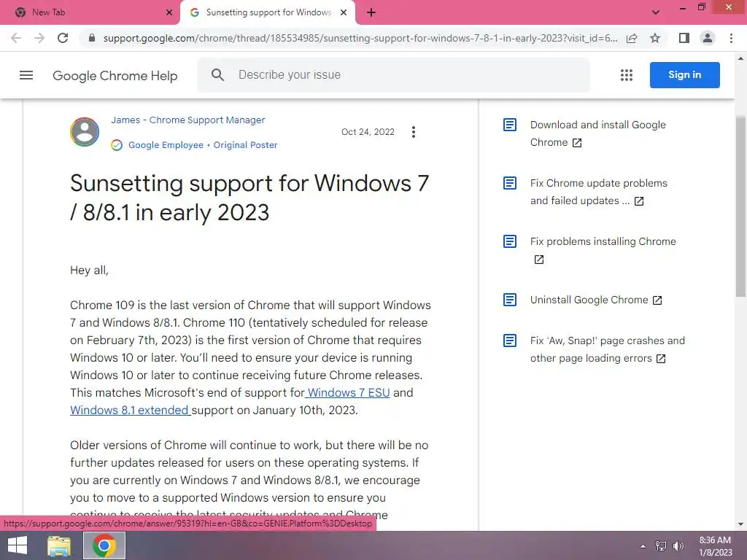Click the Google Chrome Help title
Viewport: 747px width, 560px height.
coord(115,76)
